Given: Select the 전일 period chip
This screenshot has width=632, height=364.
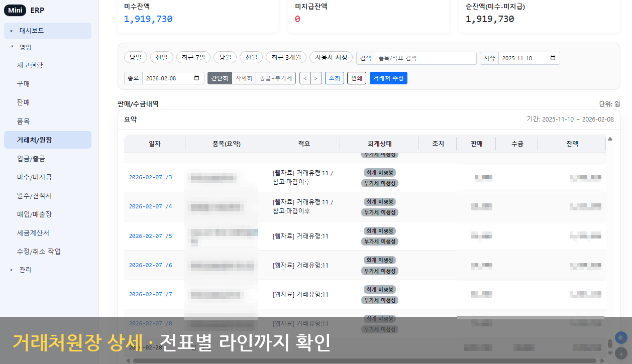Looking at the screenshot, I should pyautogui.click(x=161, y=58).
